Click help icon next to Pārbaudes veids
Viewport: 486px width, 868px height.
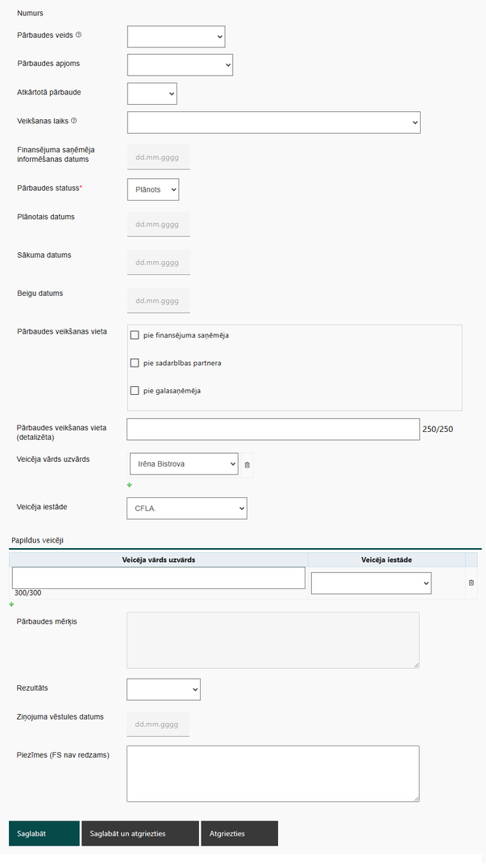coord(79,35)
